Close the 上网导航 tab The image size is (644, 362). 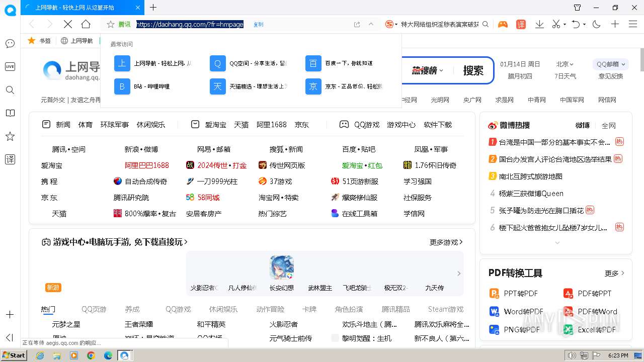(138, 8)
